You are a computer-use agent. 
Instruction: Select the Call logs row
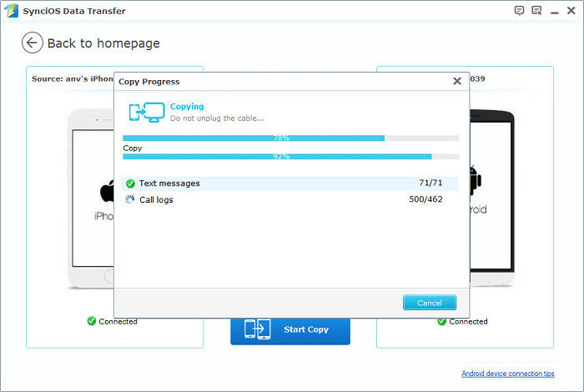pyautogui.click(x=290, y=200)
